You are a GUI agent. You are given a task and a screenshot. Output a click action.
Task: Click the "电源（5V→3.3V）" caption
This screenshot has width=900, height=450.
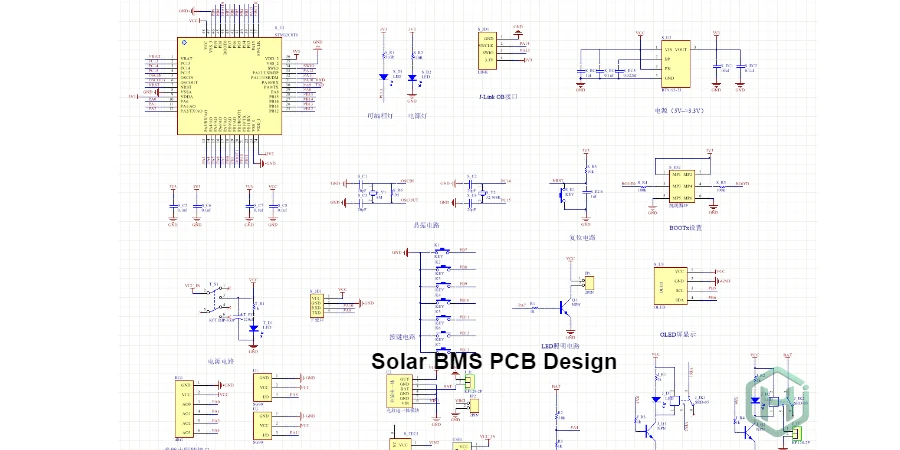[680, 110]
